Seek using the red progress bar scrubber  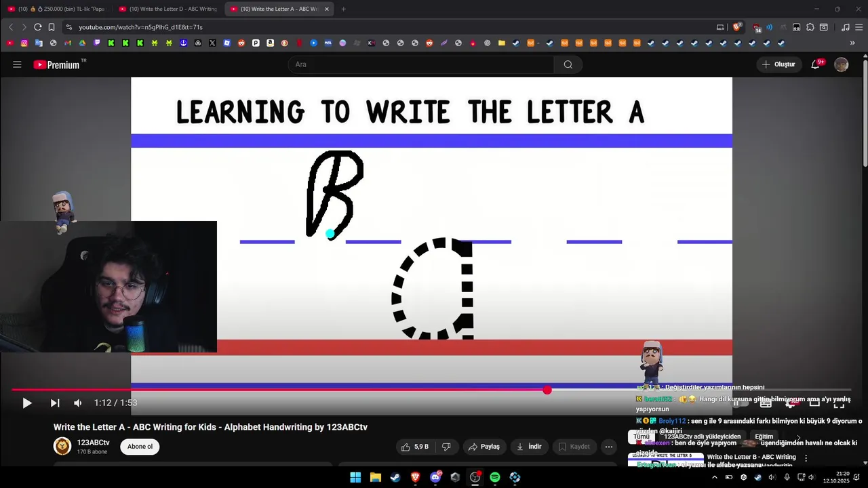coord(547,390)
